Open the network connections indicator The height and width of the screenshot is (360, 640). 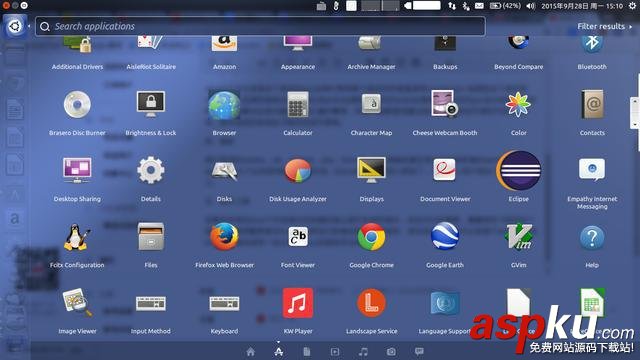[452, 6]
